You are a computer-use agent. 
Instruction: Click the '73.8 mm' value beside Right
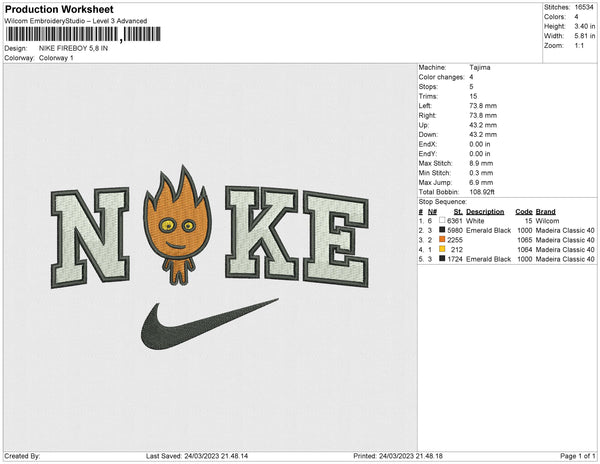[483, 115]
